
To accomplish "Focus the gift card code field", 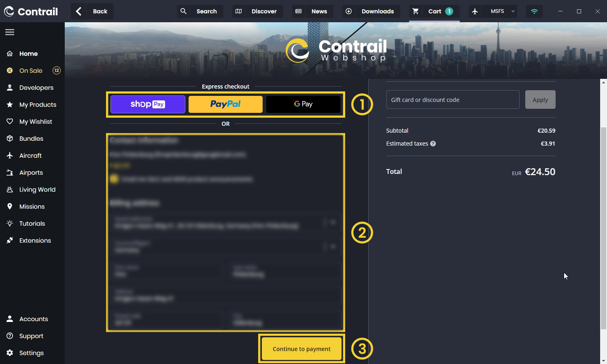I will (x=452, y=99).
